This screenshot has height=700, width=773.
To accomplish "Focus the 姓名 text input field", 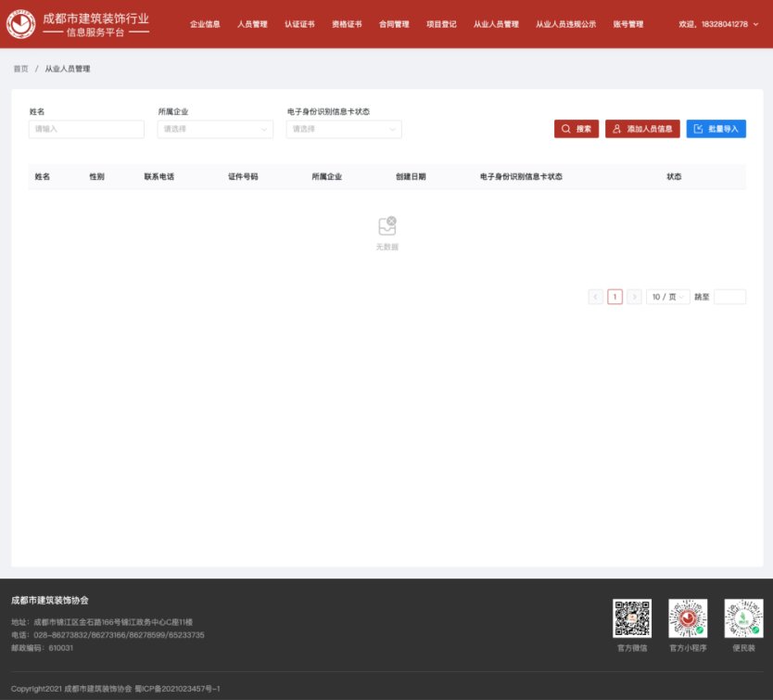I will pos(86,129).
